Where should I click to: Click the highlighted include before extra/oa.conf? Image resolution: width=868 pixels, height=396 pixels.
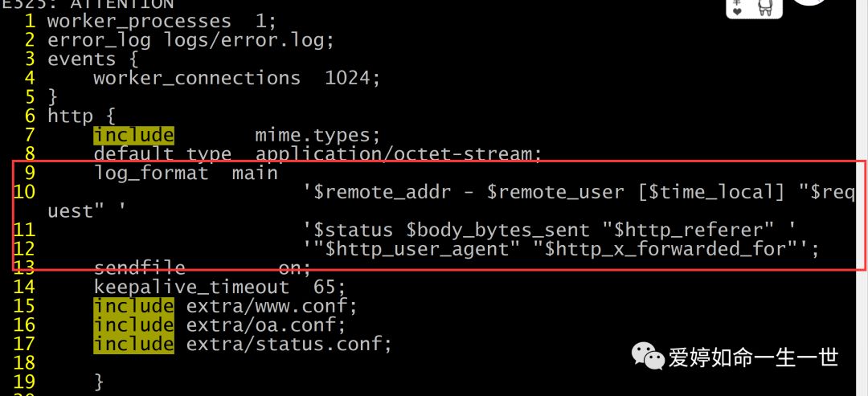coord(133,326)
